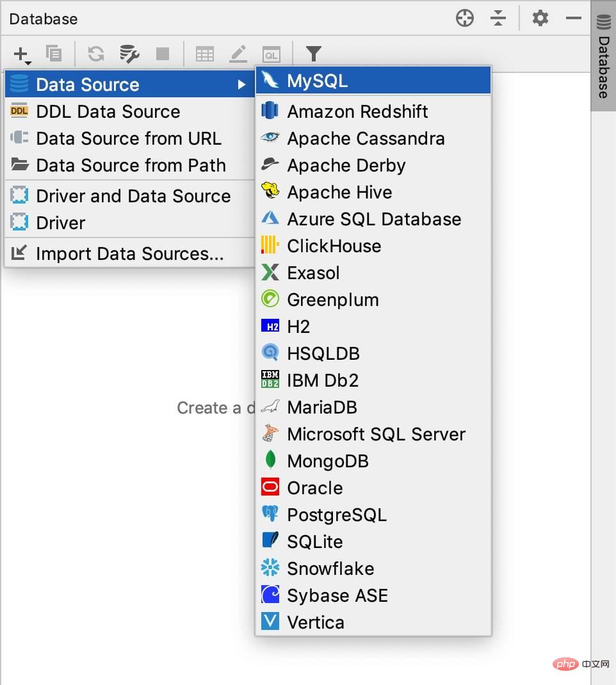Viewport: 616px width, 685px height.
Task: Select Oracle
Action: tap(373, 488)
